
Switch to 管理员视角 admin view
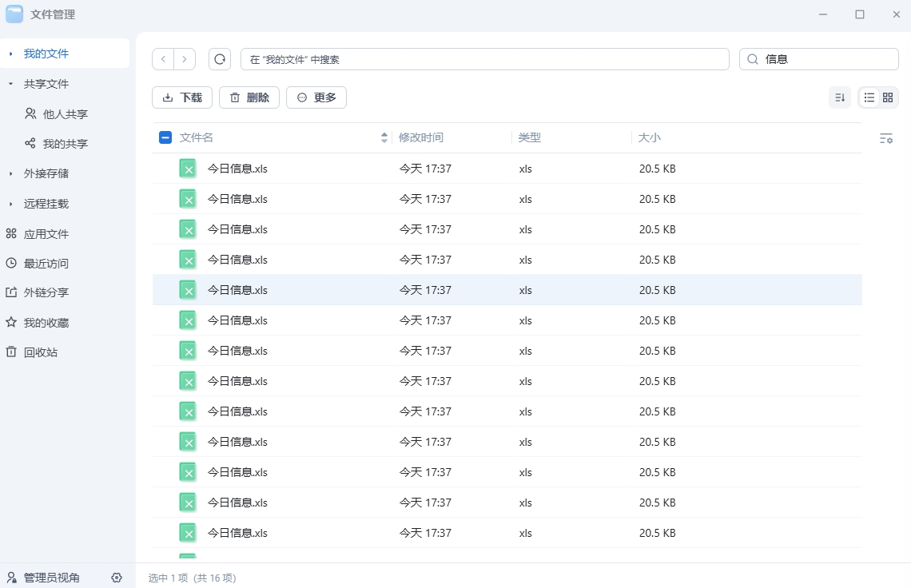tap(44, 578)
